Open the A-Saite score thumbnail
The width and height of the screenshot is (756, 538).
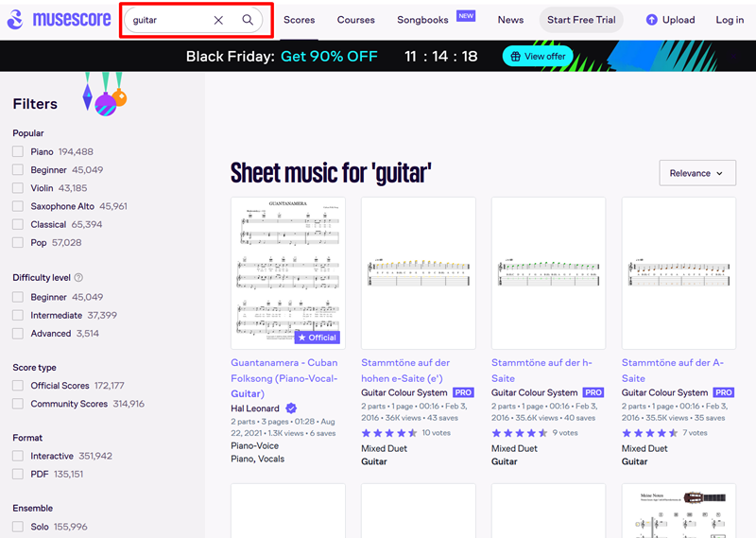point(679,272)
